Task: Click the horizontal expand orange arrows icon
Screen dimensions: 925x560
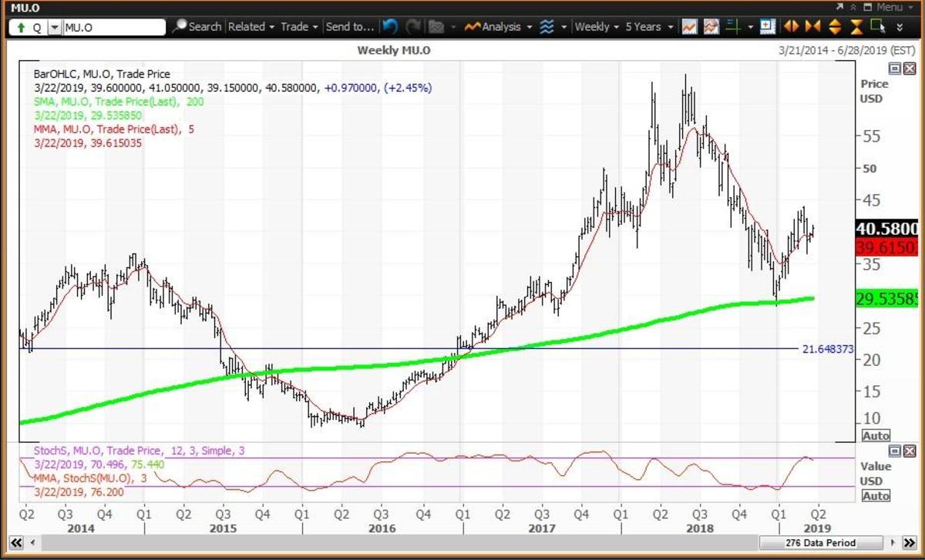Action: [791, 27]
